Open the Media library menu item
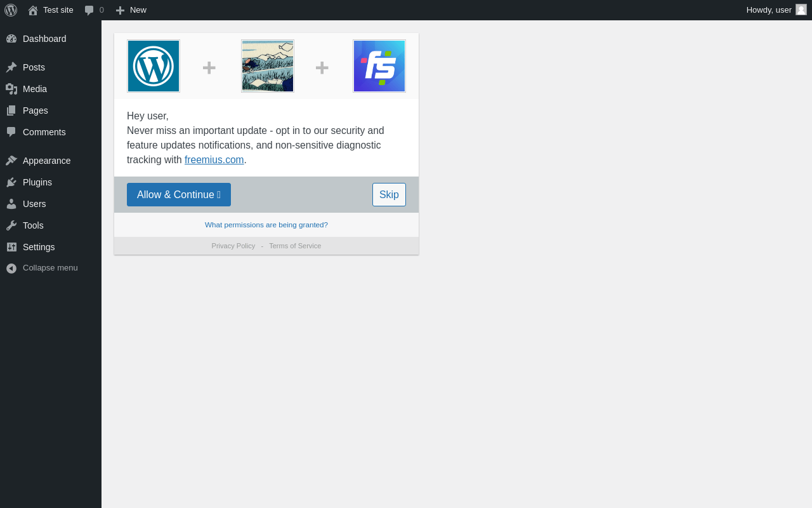Image resolution: width=812 pixels, height=508 pixels. (35, 89)
